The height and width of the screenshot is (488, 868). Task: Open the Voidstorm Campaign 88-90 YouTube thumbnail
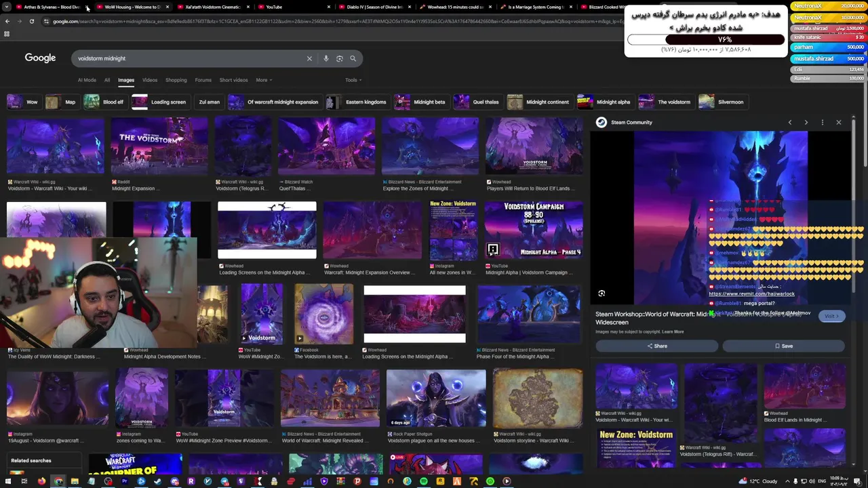click(x=534, y=230)
